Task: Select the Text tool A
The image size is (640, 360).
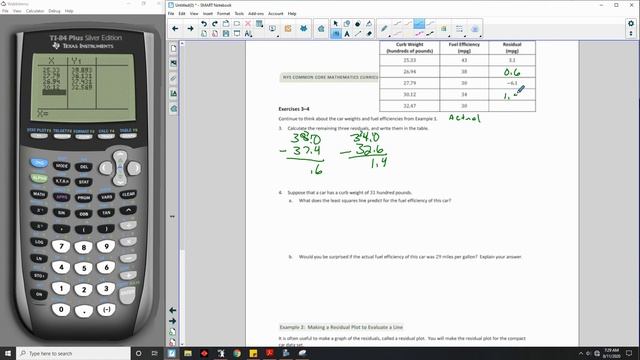Action: point(347,34)
